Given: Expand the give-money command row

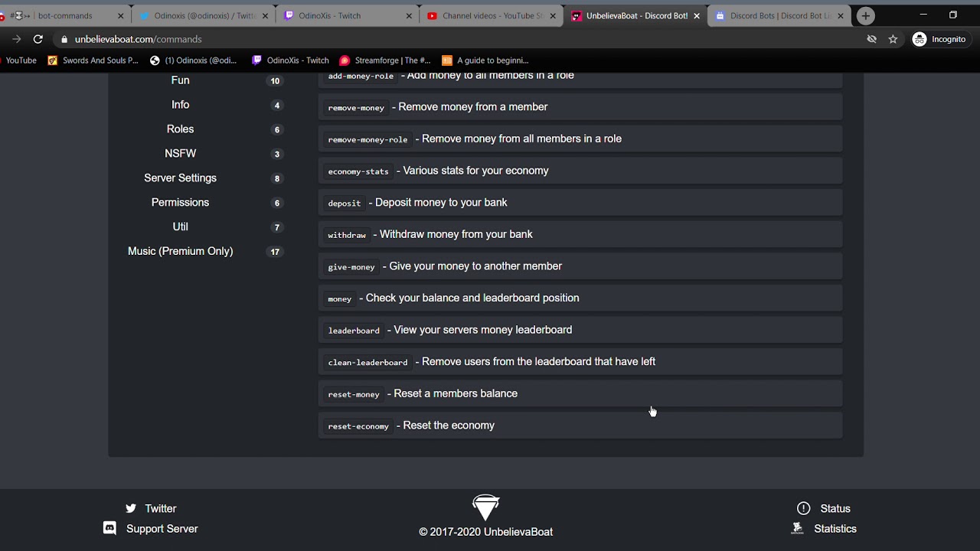Looking at the screenshot, I should point(580,266).
